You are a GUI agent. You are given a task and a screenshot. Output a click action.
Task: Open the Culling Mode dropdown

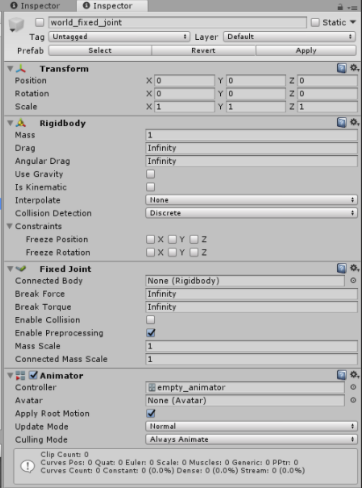point(251,439)
